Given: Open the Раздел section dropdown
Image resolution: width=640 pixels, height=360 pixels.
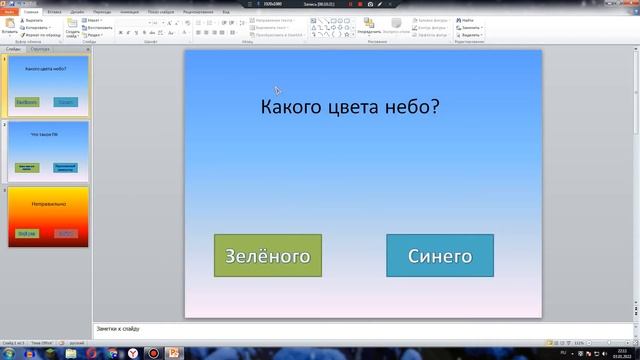Looking at the screenshot, I should click(92, 35).
